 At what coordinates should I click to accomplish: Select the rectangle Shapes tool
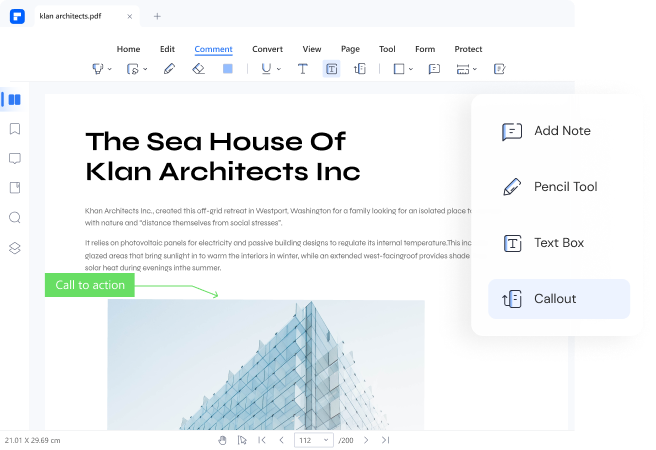point(399,69)
